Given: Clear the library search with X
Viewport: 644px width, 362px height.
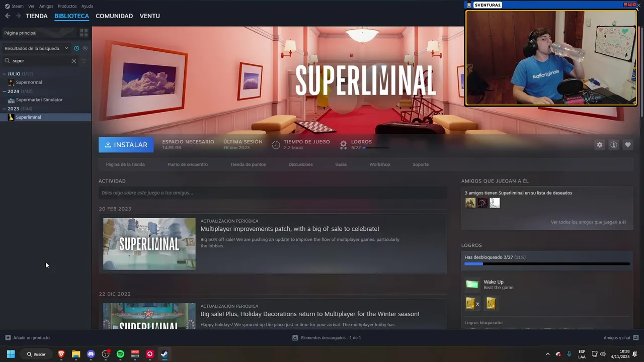Looking at the screenshot, I should click(73, 61).
